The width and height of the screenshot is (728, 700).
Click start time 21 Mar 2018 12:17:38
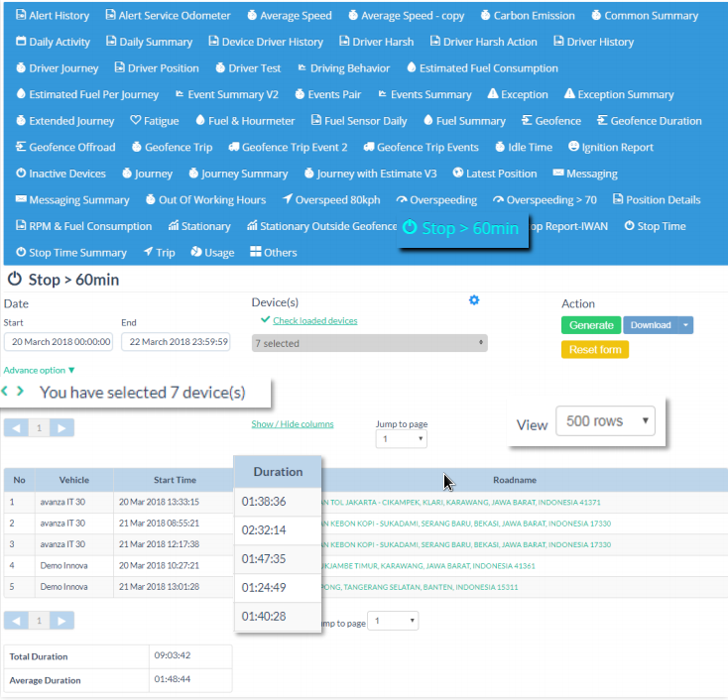159,544
